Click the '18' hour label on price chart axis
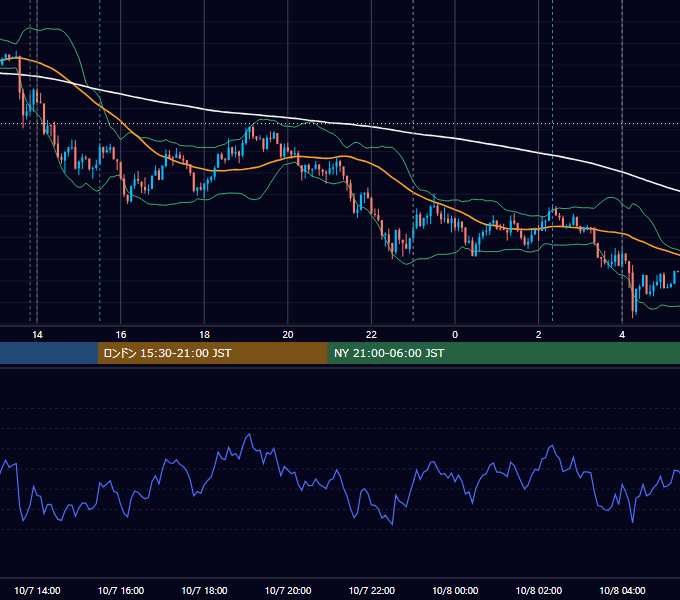Viewport: 680px width, 600px height. coord(204,335)
